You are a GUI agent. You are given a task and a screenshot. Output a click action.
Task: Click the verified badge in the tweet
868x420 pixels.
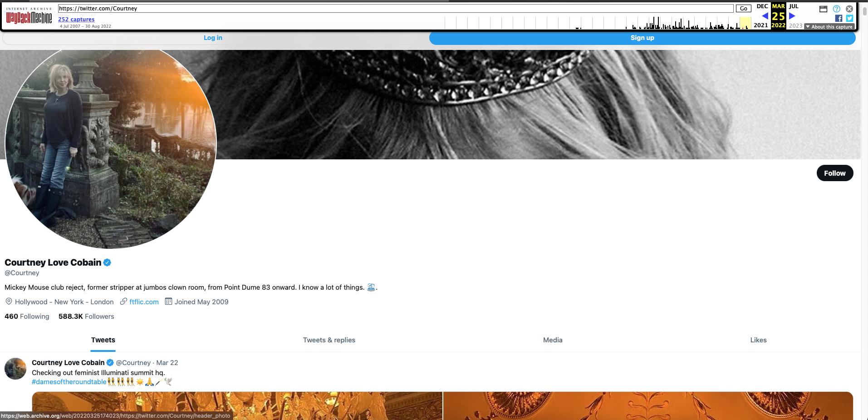point(110,363)
